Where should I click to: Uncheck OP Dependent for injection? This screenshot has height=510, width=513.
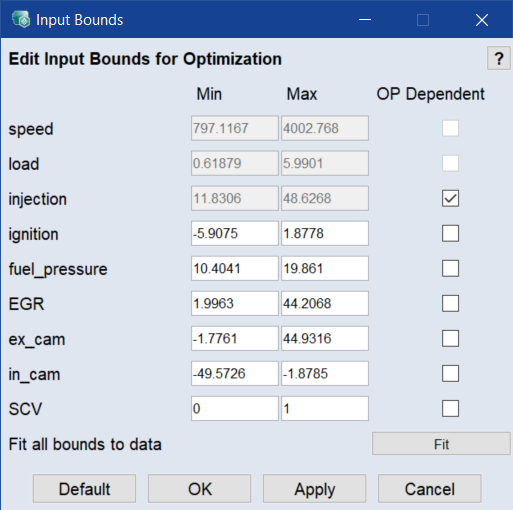[450, 198]
